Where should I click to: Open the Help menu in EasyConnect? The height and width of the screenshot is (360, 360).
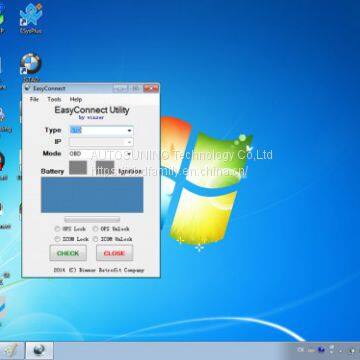76,99
